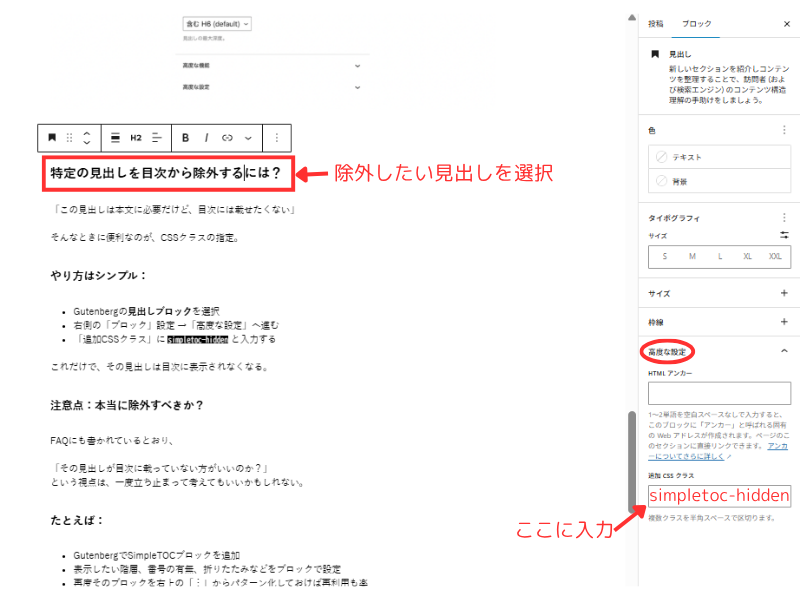Choose the 背景 color swatch
This screenshot has height=600, width=800.
pos(719,181)
